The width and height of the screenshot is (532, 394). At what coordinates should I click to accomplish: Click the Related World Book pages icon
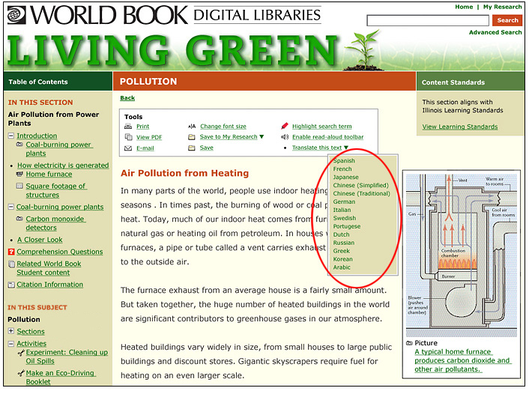pos(11,264)
